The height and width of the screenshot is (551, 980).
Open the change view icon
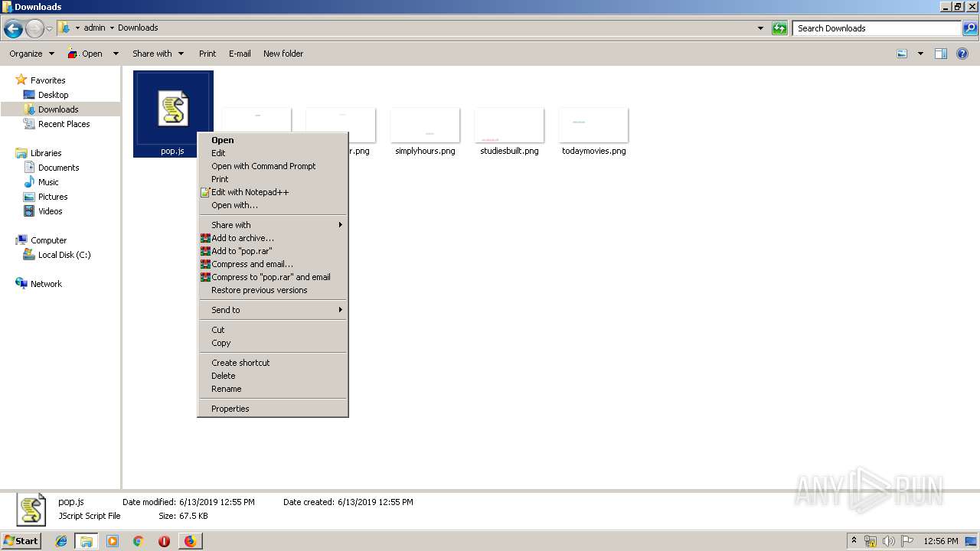(902, 54)
